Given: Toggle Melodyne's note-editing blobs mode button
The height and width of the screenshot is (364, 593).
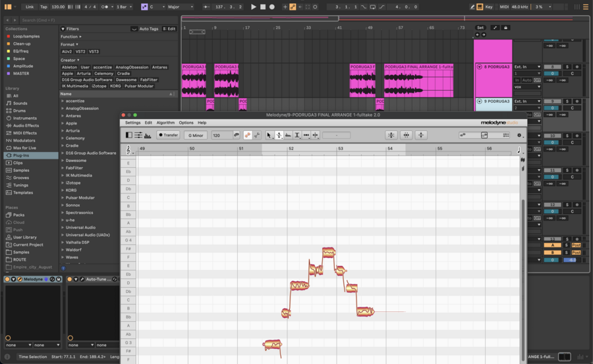Looking at the screenshot, I should point(248,136).
